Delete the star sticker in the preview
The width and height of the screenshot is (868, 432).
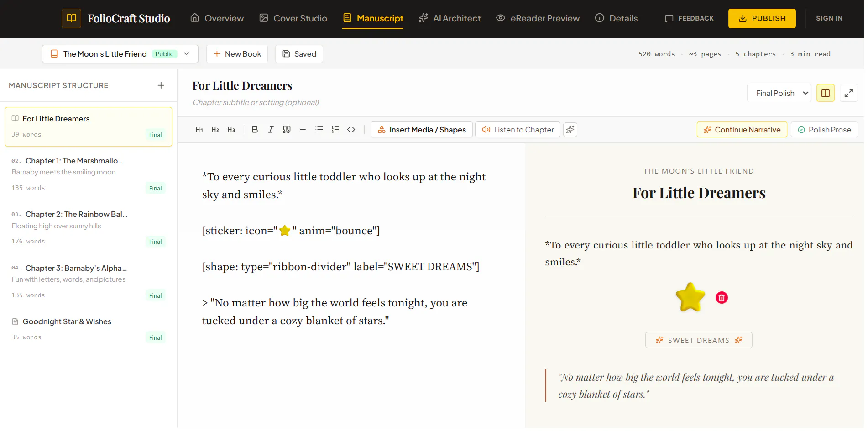(x=722, y=298)
